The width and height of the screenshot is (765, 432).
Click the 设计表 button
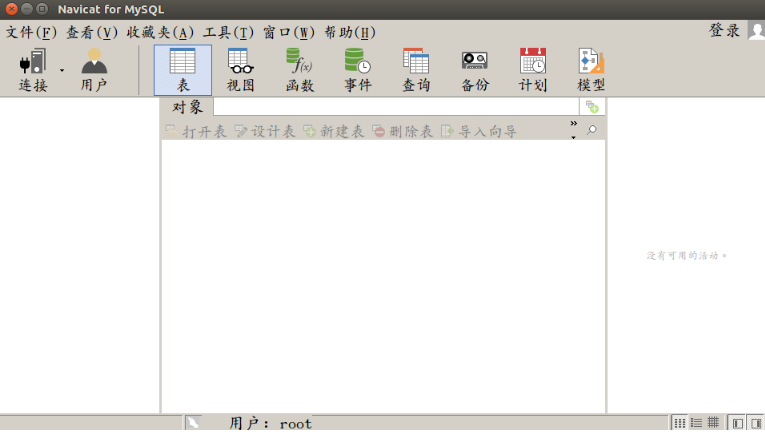pos(265,131)
